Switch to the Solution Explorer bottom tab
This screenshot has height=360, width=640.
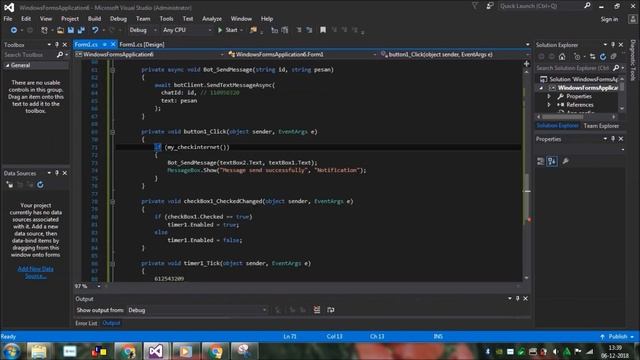(x=557, y=126)
